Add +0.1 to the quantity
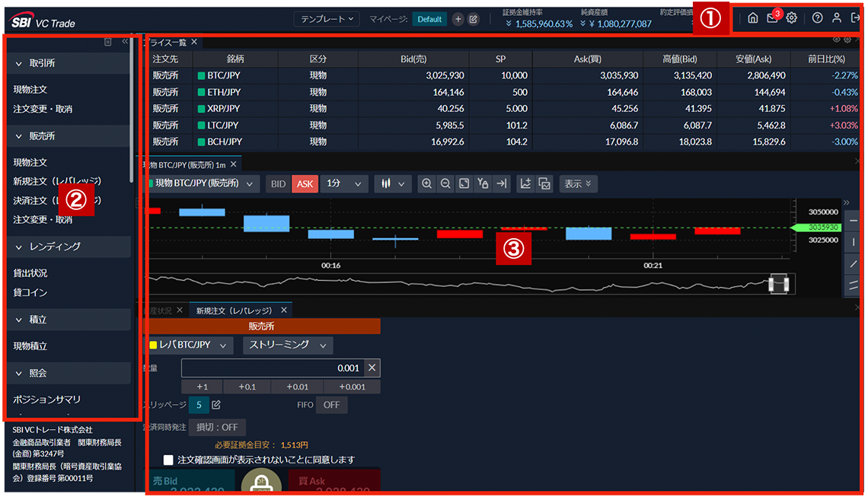Viewport: 868px width, 500px height. coord(247,387)
